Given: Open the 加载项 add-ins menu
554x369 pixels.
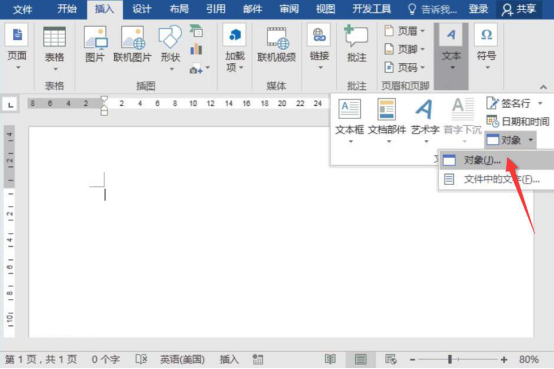Looking at the screenshot, I should pyautogui.click(x=235, y=47).
